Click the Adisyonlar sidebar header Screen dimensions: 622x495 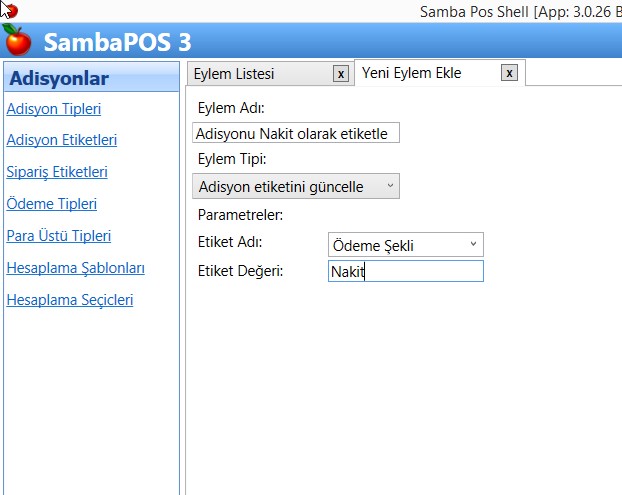(58, 79)
